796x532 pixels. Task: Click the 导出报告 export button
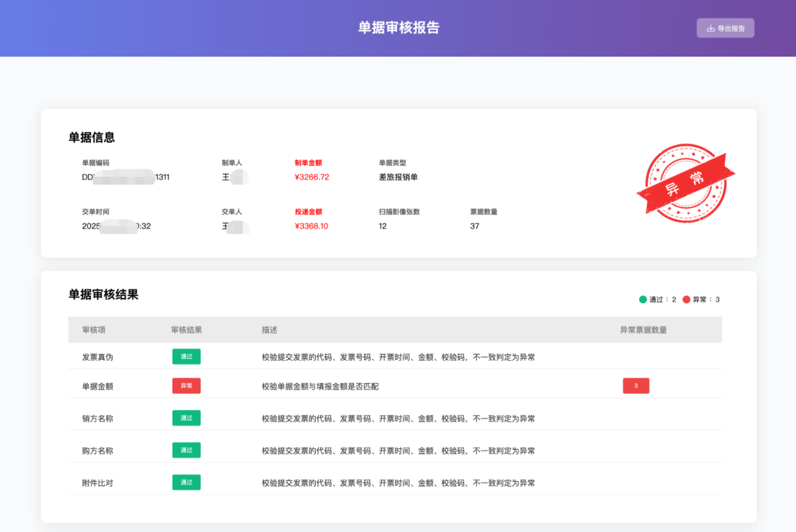(x=725, y=28)
